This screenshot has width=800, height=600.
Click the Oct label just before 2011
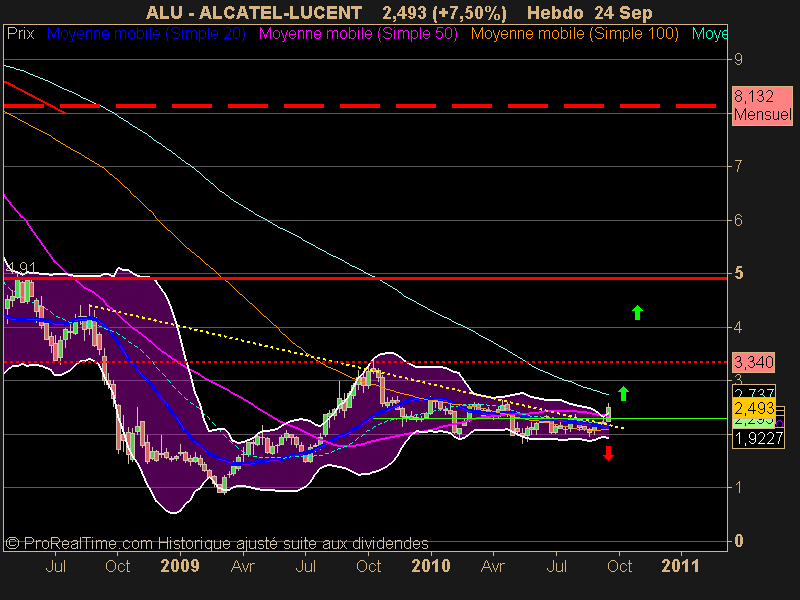(619, 566)
